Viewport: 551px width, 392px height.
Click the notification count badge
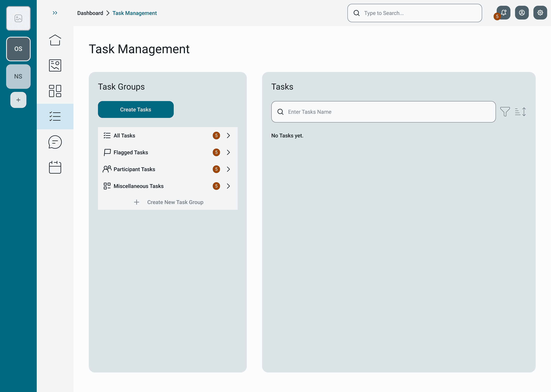click(x=497, y=16)
